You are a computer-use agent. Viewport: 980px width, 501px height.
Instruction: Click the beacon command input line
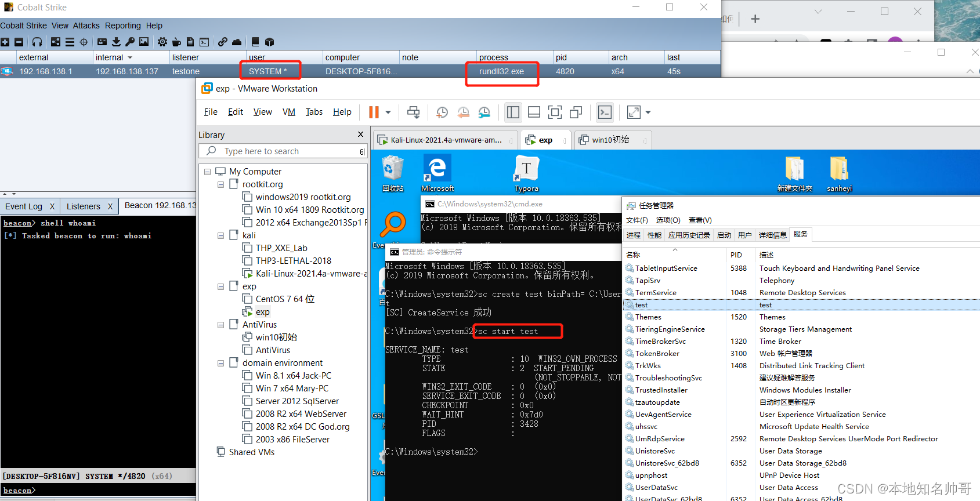(98, 491)
